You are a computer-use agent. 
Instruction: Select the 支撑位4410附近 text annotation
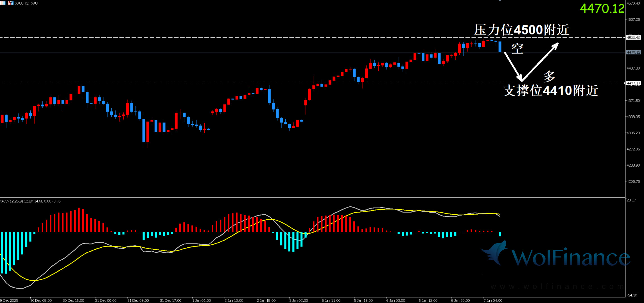tap(550, 90)
